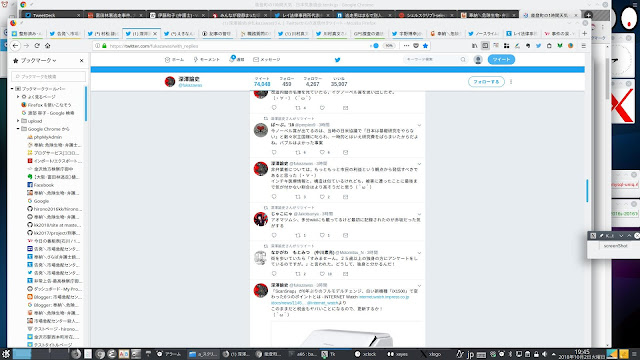Screen dimensions: 640x360
Task: Close the active Firefox tab
Action: tap(155, 33)
